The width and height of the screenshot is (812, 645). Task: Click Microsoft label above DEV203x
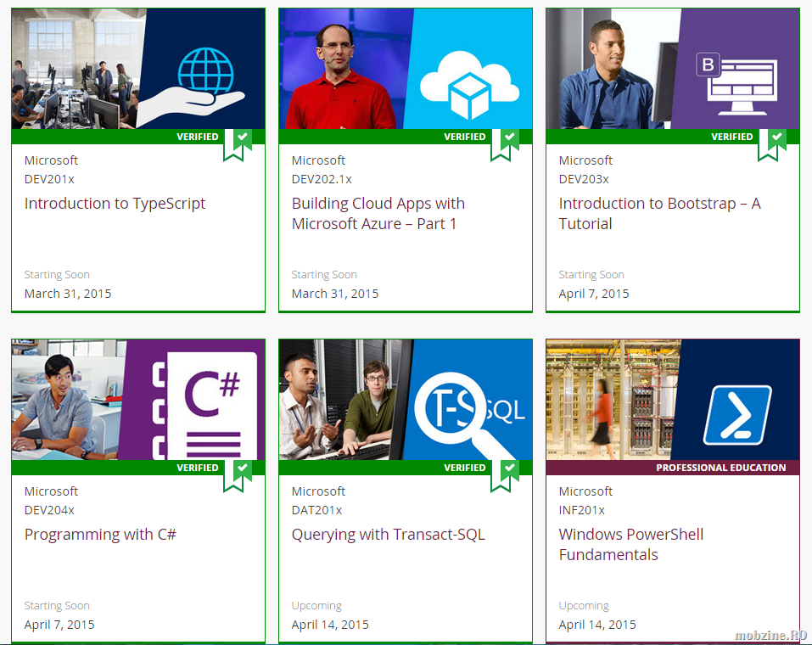[585, 160]
